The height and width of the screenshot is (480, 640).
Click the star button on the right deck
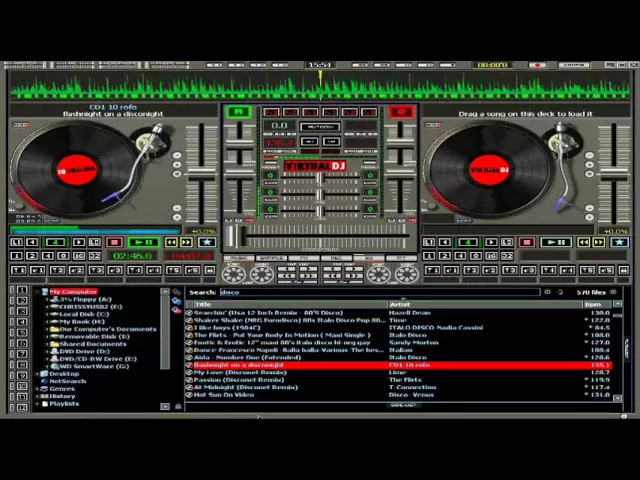619,242
